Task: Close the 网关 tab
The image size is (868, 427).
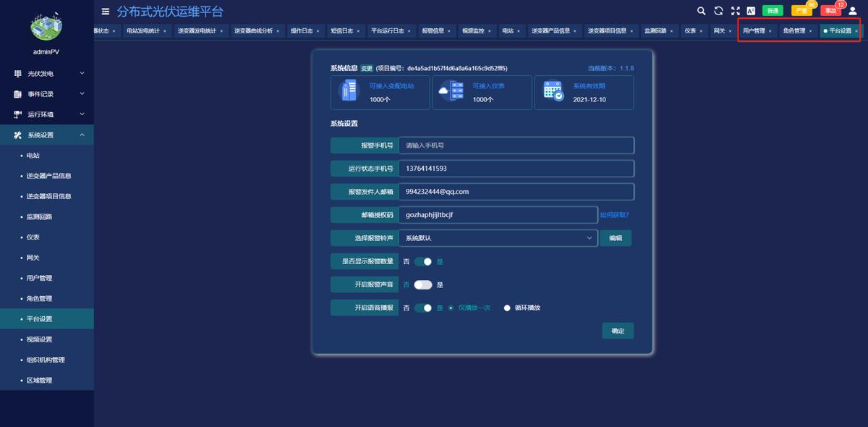Action: pos(730,31)
